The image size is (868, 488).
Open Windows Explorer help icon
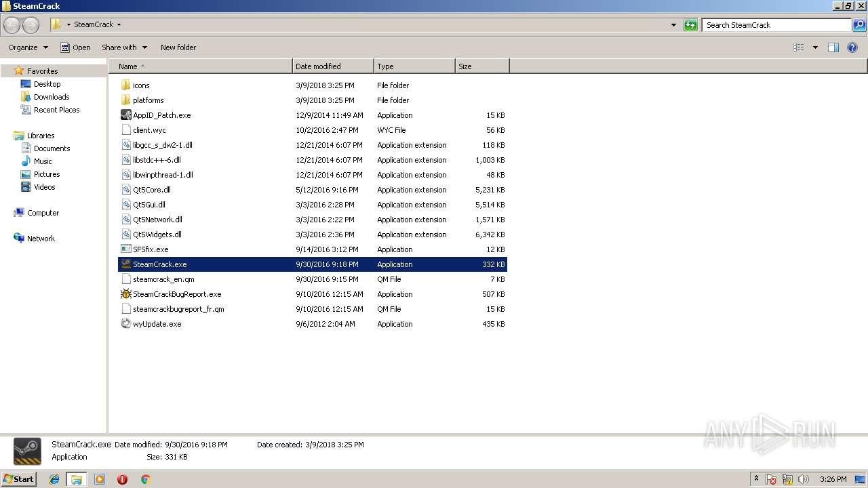(x=852, y=47)
